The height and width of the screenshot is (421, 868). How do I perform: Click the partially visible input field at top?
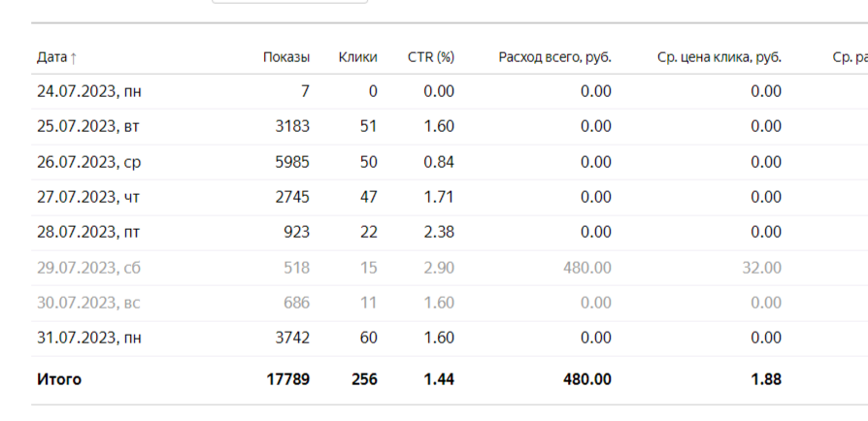pos(289,2)
